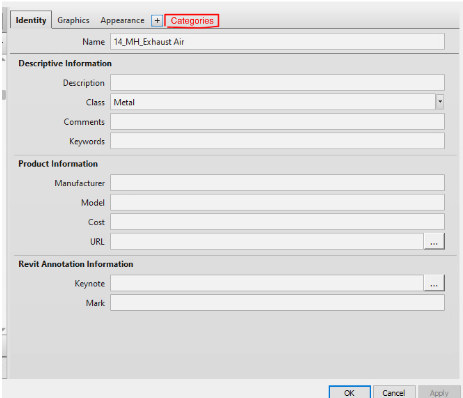
Task: Switch to the Identity tab
Action: pos(31,20)
